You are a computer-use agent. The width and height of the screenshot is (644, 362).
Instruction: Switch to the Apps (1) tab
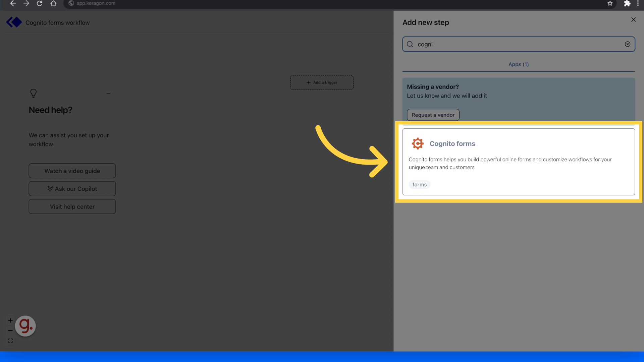point(518,64)
